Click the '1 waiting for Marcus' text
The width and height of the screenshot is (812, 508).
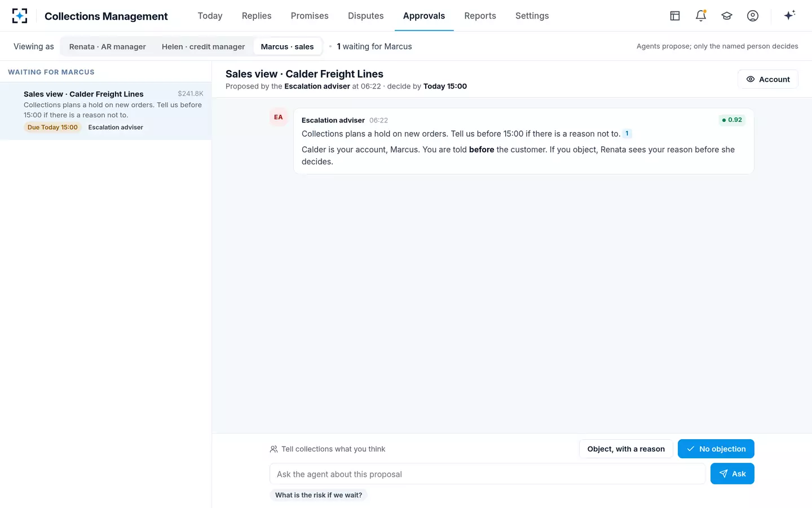374,47
